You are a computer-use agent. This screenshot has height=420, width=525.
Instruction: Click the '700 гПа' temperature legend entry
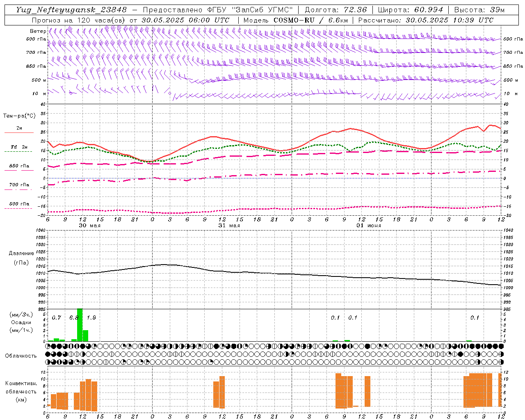19,185
